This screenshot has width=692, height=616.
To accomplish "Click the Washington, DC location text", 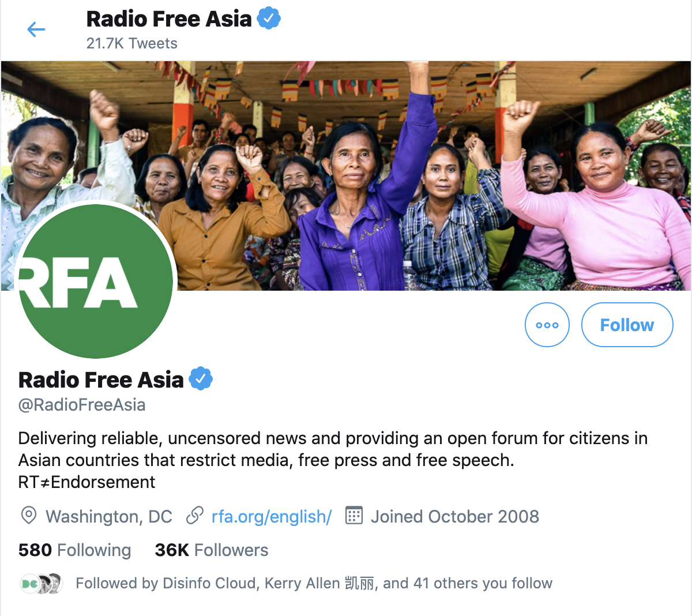I will [109, 516].
